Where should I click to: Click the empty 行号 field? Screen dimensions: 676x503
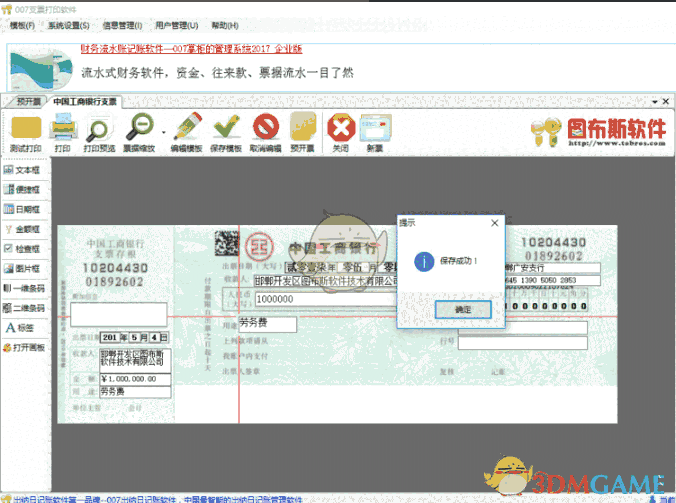[x=523, y=343]
